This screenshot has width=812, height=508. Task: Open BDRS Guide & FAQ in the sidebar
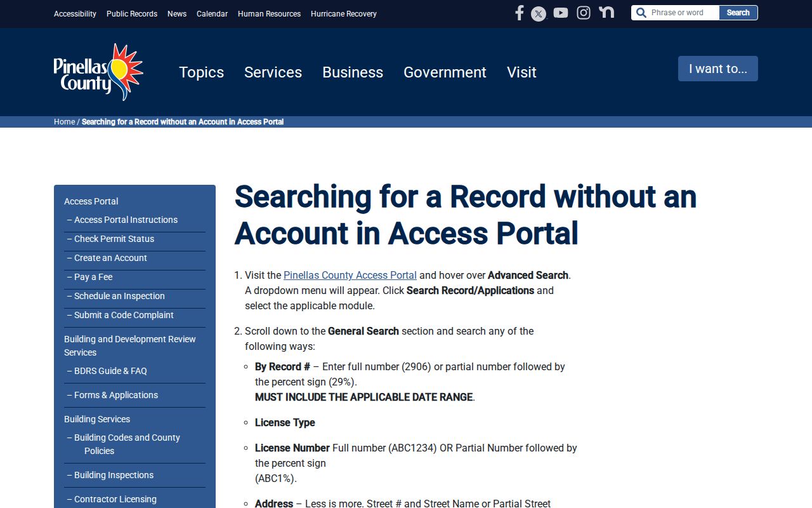pos(110,371)
